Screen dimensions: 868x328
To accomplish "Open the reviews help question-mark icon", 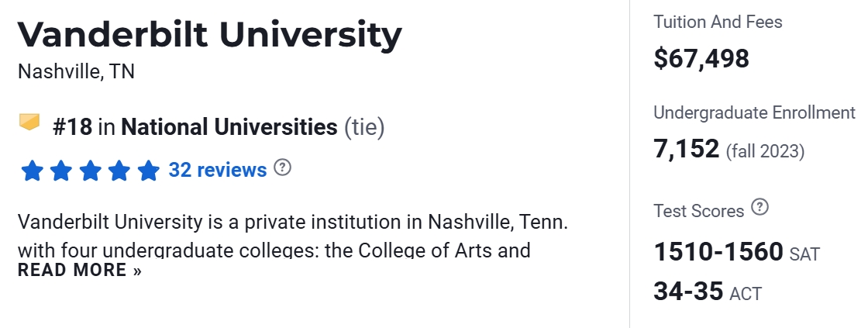I will click(283, 167).
